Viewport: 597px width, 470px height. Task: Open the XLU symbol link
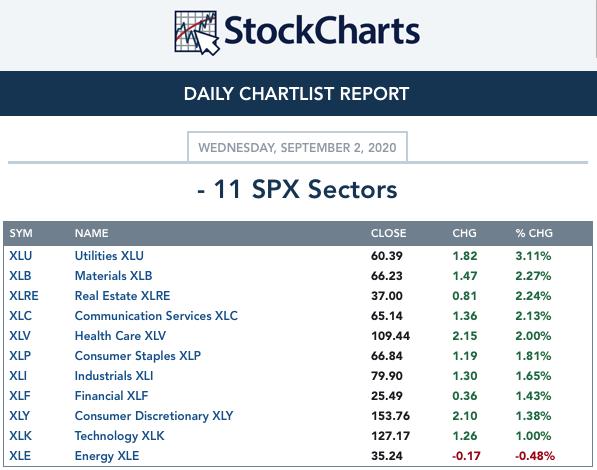tap(21, 256)
